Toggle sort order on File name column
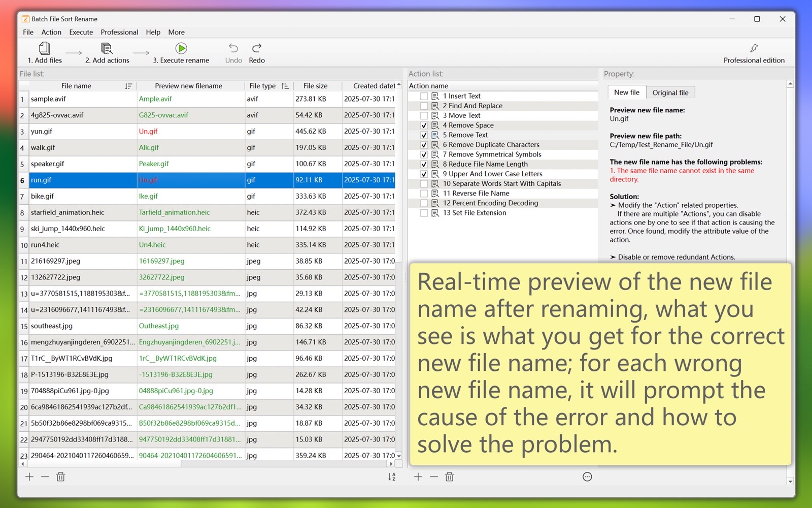Screen dimensions: 812x508 click(x=128, y=86)
